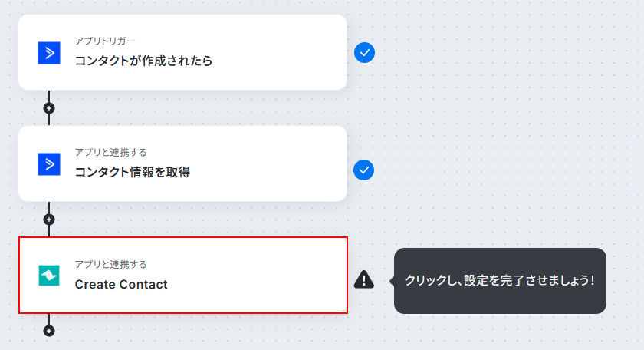Click アプリと連携する label above Create Contact
The image size is (644, 350).
pyautogui.click(x=111, y=265)
